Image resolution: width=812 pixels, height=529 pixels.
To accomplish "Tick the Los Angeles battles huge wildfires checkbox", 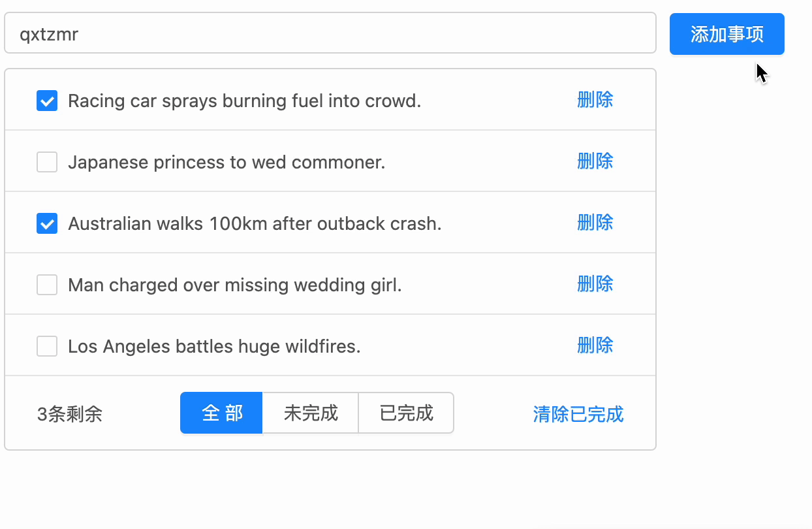I will click(x=47, y=346).
